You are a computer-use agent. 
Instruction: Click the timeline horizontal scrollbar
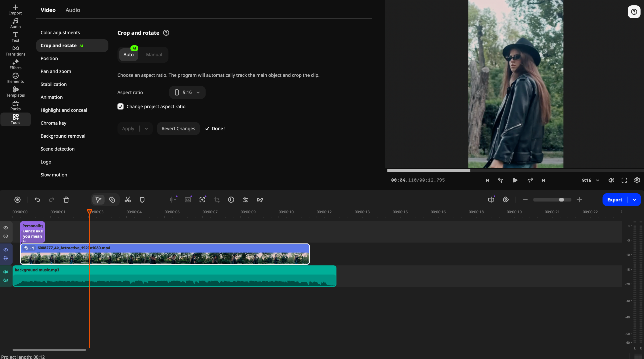point(49,350)
